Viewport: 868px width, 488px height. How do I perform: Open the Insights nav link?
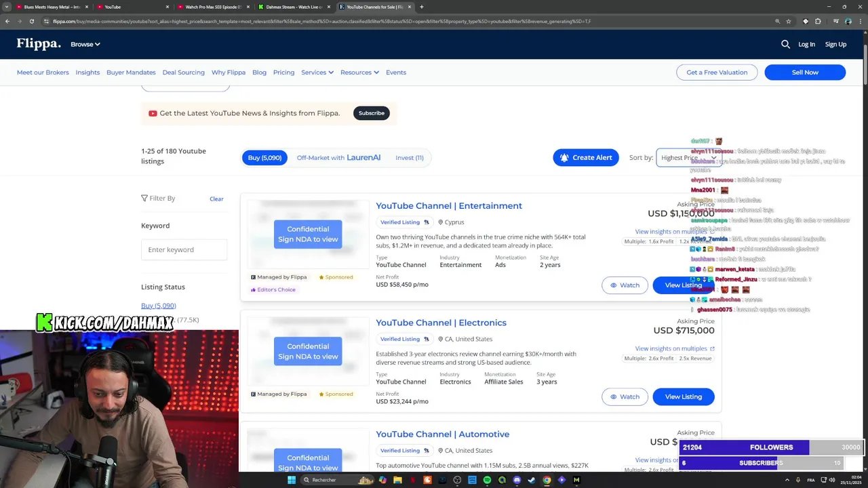point(87,73)
